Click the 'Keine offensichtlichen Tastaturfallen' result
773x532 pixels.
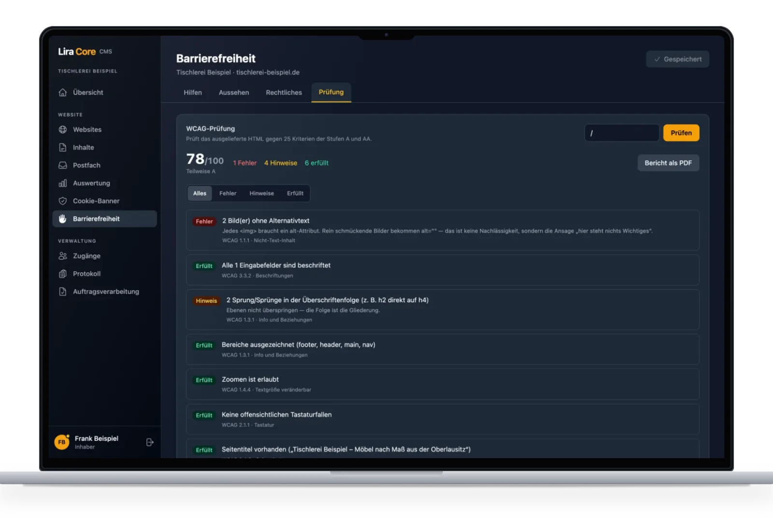coord(443,419)
